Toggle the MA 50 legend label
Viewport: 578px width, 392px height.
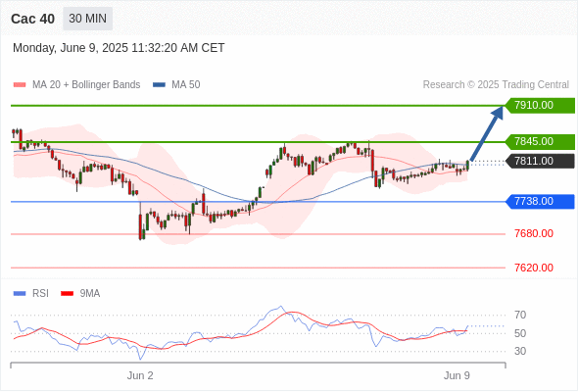(x=186, y=85)
